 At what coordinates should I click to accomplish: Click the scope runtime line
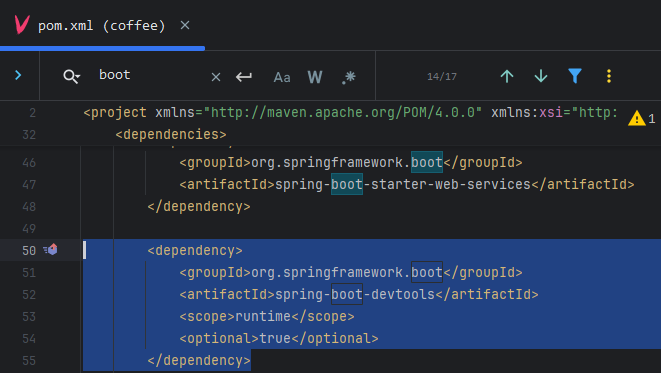267,316
